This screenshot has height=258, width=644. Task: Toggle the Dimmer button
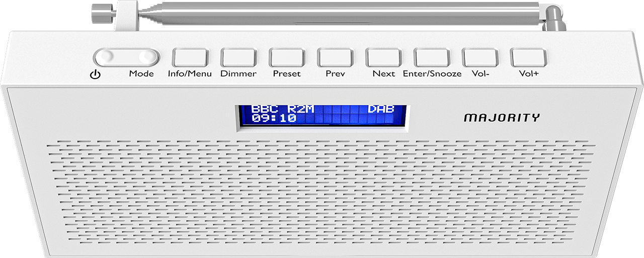pos(238,57)
